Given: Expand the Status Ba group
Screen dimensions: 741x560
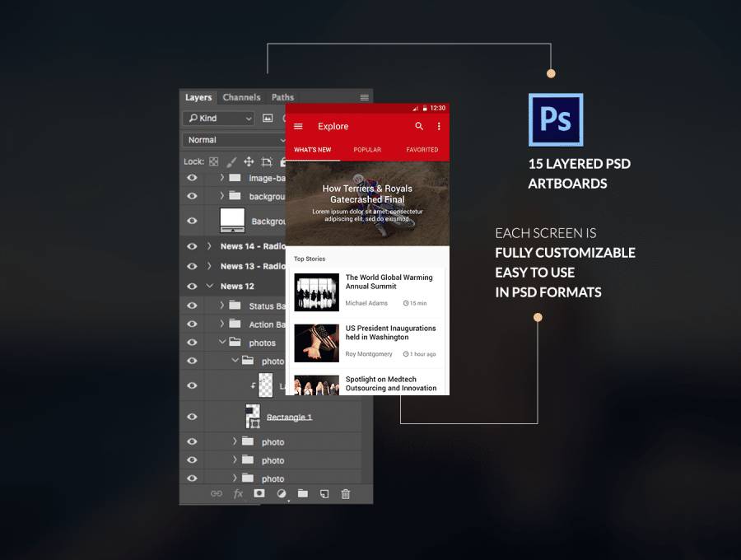Looking at the screenshot, I should tap(221, 305).
